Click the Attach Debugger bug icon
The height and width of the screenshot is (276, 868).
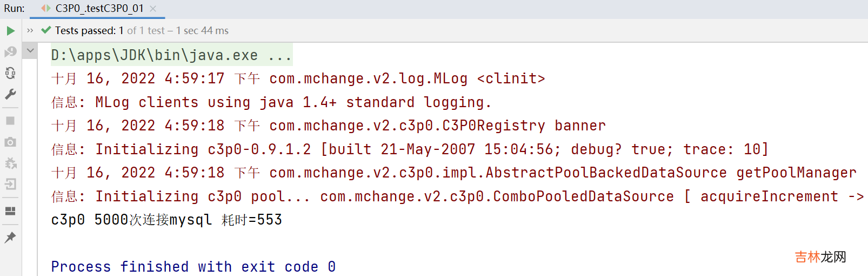click(x=10, y=163)
